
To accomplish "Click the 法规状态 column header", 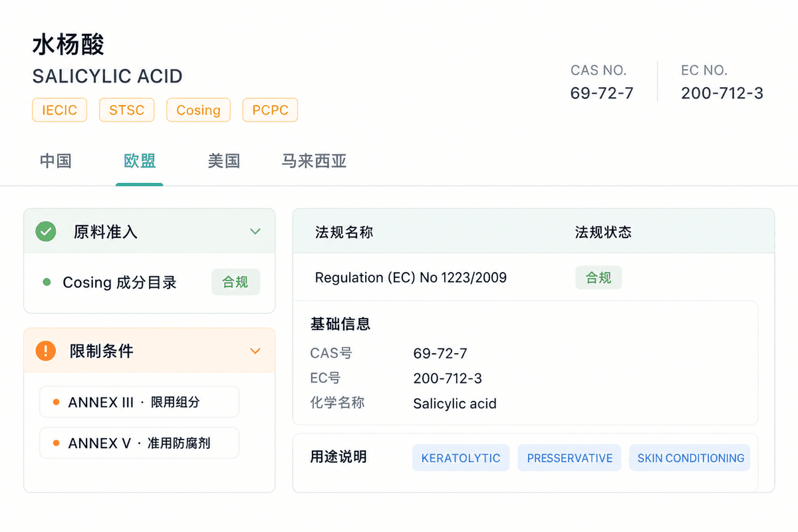I will [x=603, y=232].
